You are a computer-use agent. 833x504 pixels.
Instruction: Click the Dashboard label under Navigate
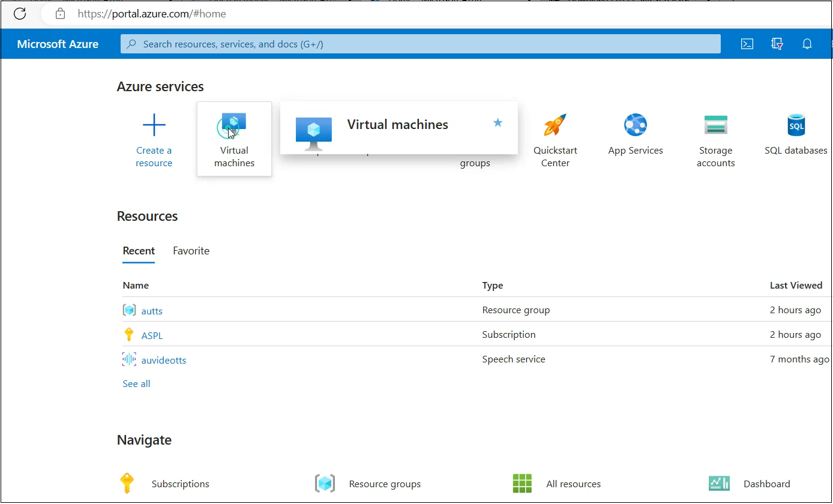click(x=766, y=484)
